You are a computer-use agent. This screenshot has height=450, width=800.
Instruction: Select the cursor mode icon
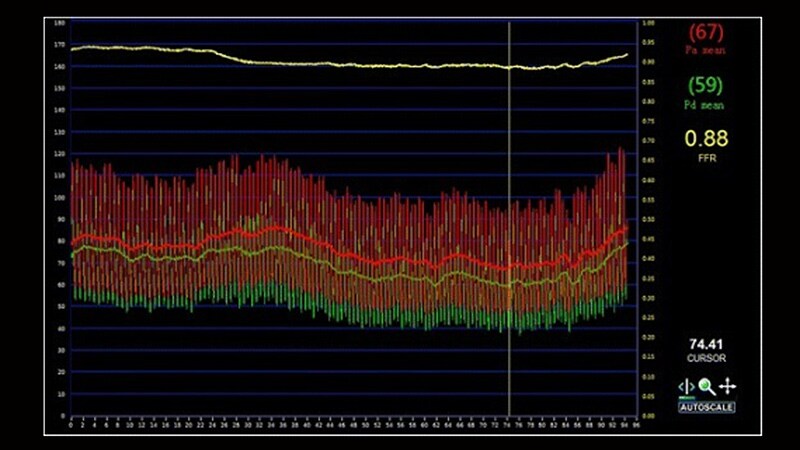pyautogui.click(x=685, y=386)
